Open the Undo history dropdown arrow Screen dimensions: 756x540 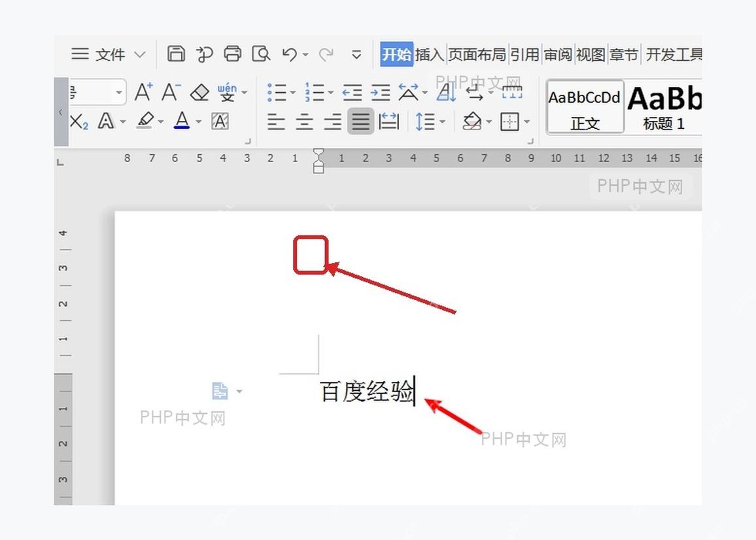coord(305,54)
